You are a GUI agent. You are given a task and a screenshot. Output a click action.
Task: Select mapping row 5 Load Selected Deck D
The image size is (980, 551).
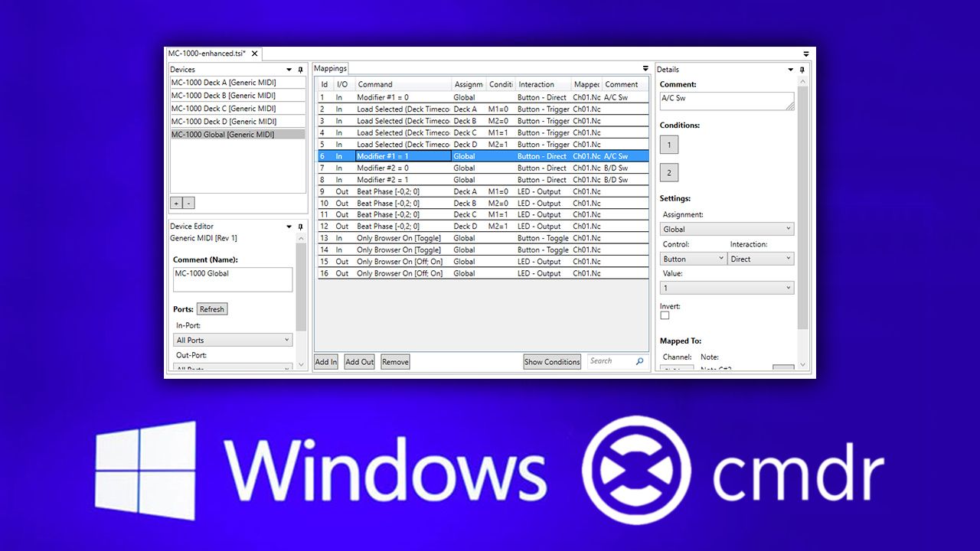coord(483,145)
